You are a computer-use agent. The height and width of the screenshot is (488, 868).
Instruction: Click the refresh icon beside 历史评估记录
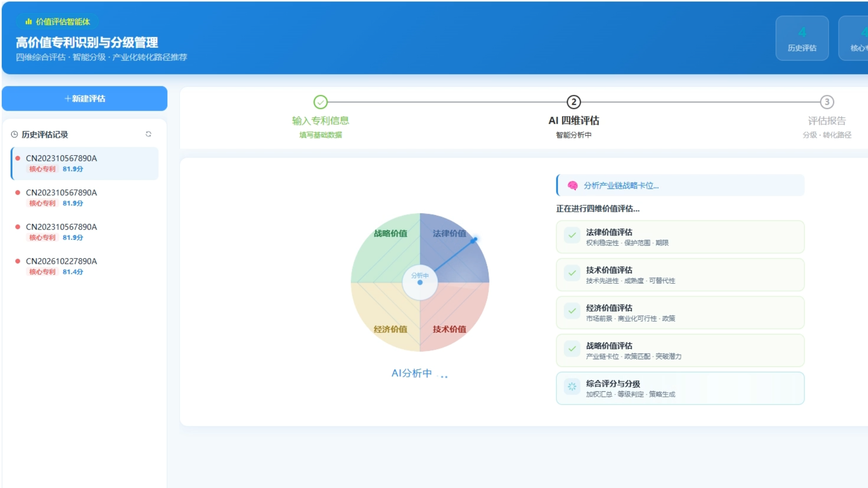coord(148,134)
